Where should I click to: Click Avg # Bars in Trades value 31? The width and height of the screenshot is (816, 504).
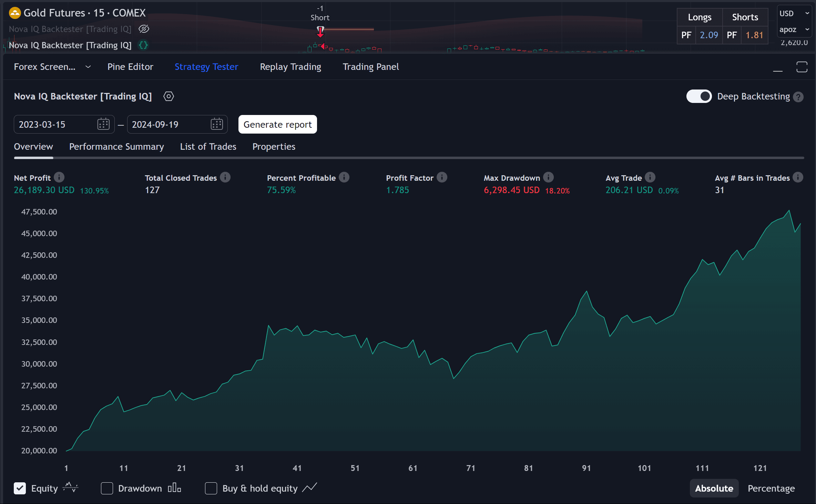tap(720, 190)
